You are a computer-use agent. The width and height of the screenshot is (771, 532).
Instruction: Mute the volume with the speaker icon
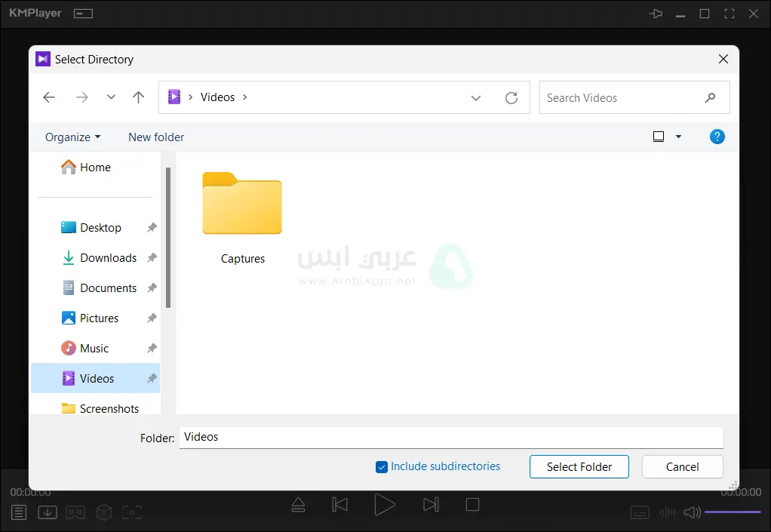coord(692,512)
